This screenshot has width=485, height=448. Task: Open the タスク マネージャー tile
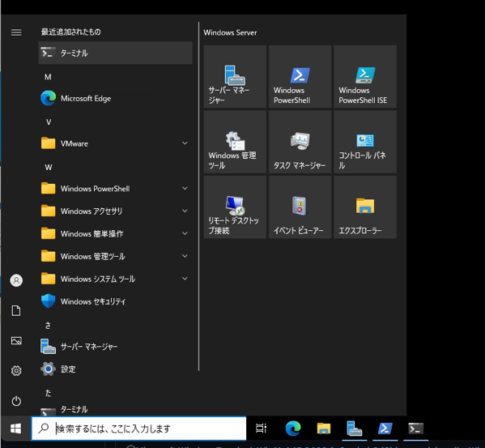coord(300,142)
